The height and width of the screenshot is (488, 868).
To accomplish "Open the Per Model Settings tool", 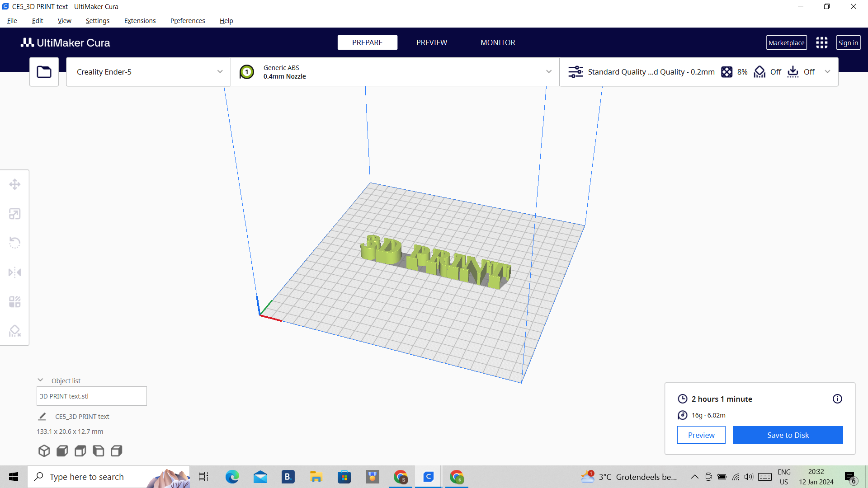I will tap(15, 302).
